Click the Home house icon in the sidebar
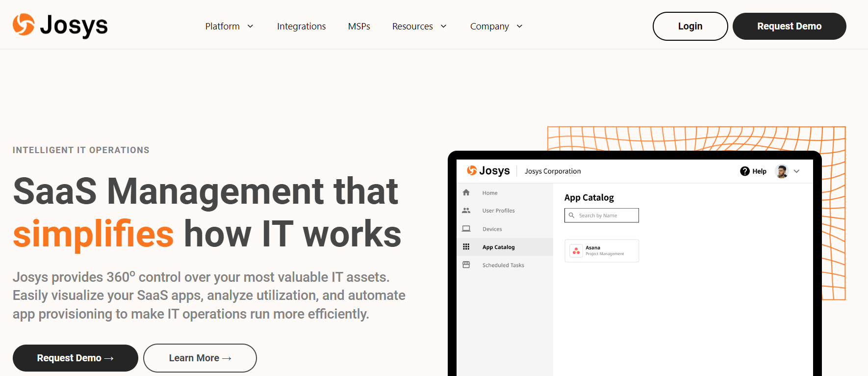 coord(466,192)
